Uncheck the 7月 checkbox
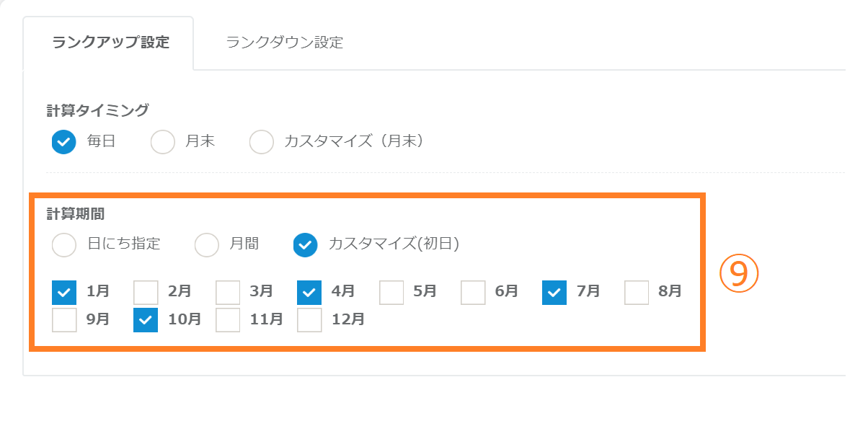The height and width of the screenshot is (439, 868). [554, 292]
